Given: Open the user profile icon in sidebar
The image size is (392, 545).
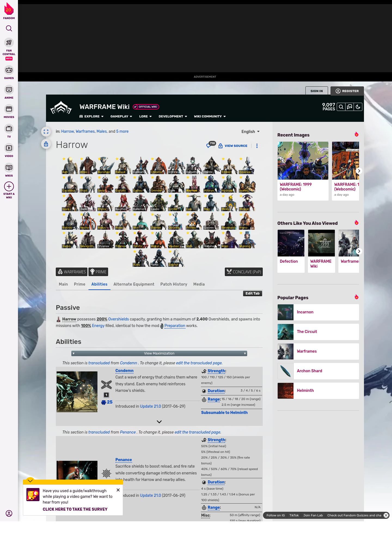Looking at the screenshot, I should click(9, 513).
